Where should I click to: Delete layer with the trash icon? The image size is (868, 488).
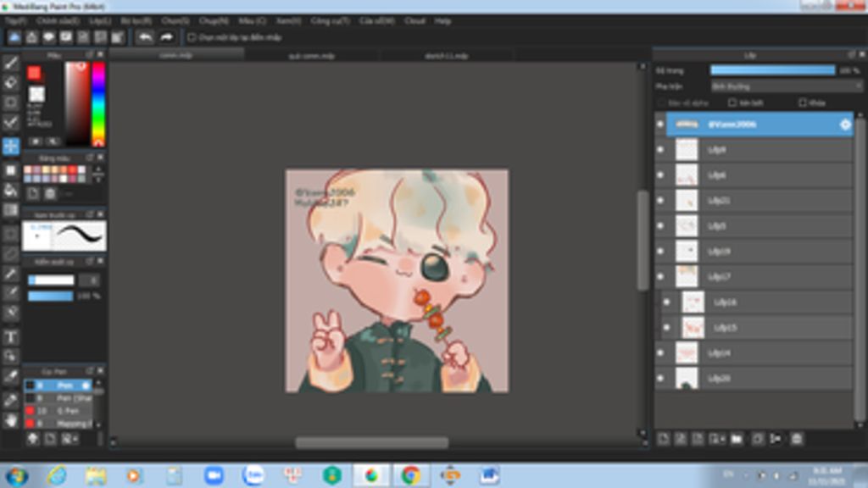[797, 439]
